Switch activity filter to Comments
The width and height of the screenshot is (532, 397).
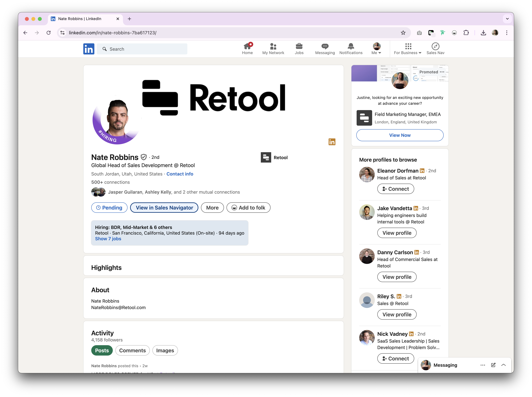click(x=132, y=350)
